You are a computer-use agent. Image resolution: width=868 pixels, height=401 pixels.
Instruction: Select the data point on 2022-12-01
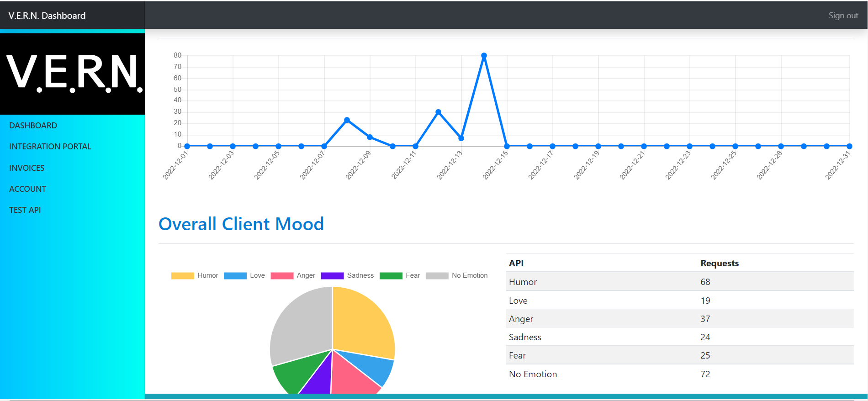[x=187, y=146]
